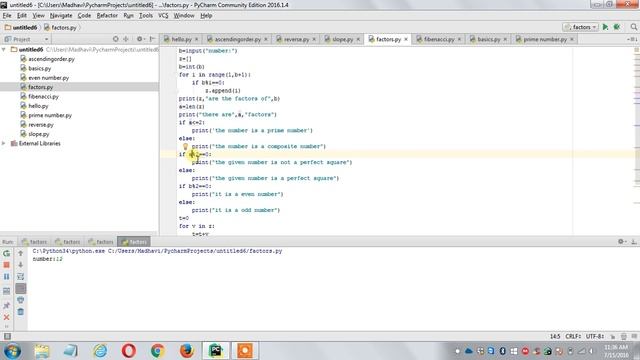The height and width of the screenshot is (360, 640).
Task: Click the restore layout icon in Run panel
Action: (7, 291)
